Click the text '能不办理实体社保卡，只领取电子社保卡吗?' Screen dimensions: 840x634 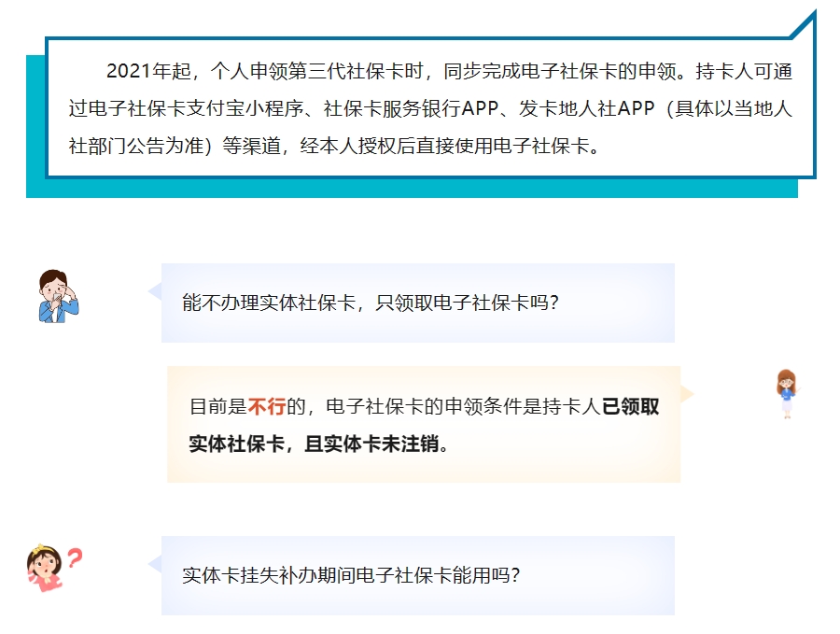[371, 303]
